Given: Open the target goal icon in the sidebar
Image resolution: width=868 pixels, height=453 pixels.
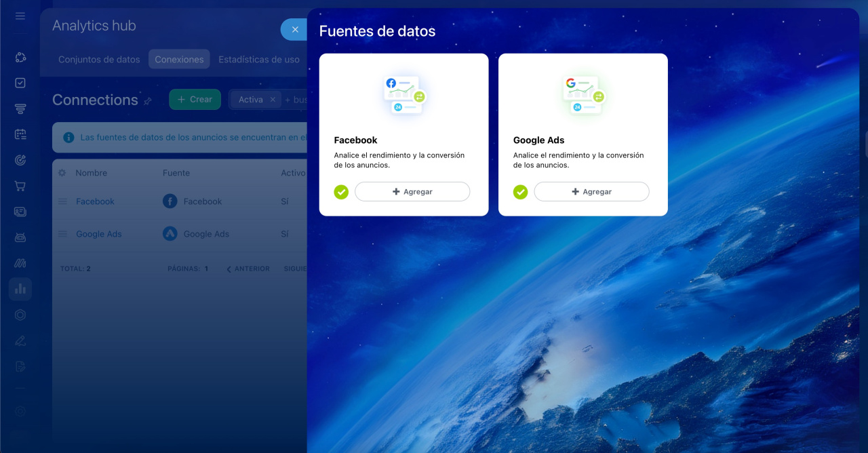Looking at the screenshot, I should [x=20, y=160].
